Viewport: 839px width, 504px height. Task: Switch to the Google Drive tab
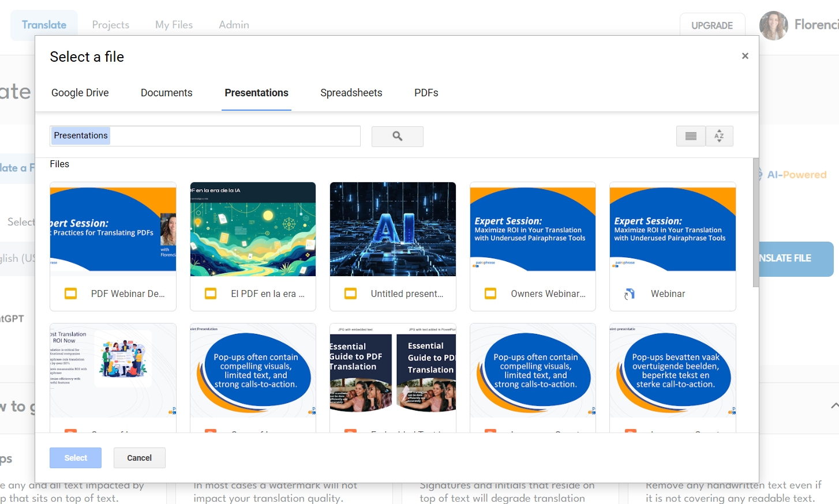80,92
